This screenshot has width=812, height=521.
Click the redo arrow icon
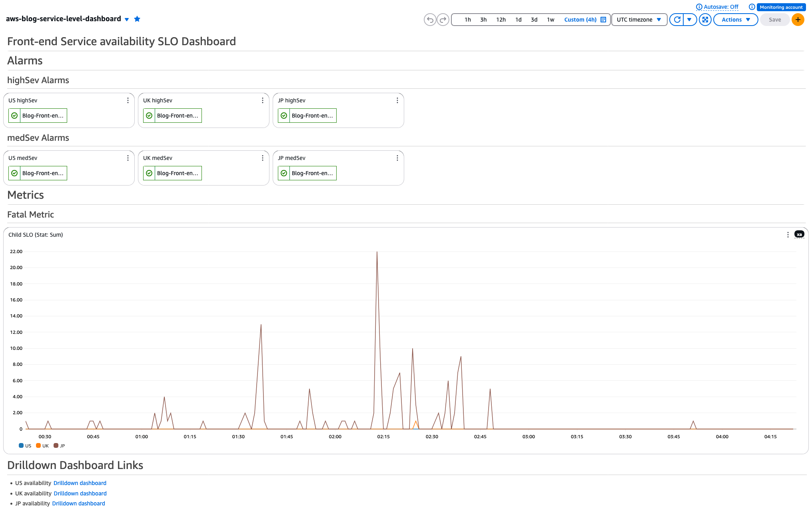click(443, 20)
